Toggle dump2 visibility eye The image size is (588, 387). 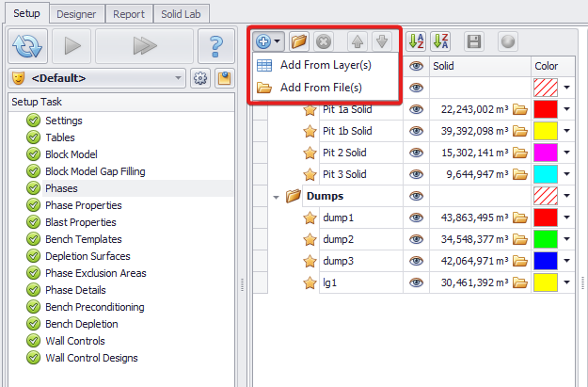[x=416, y=239]
